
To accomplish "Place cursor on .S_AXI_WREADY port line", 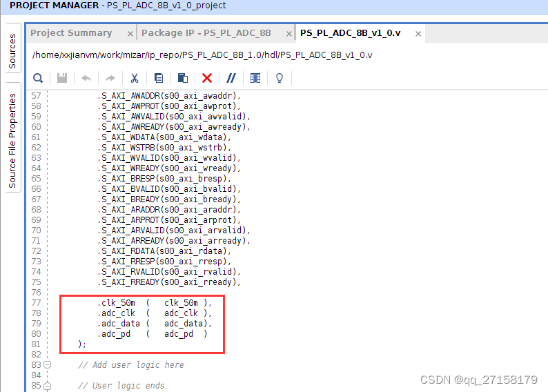I will click(x=169, y=168).
